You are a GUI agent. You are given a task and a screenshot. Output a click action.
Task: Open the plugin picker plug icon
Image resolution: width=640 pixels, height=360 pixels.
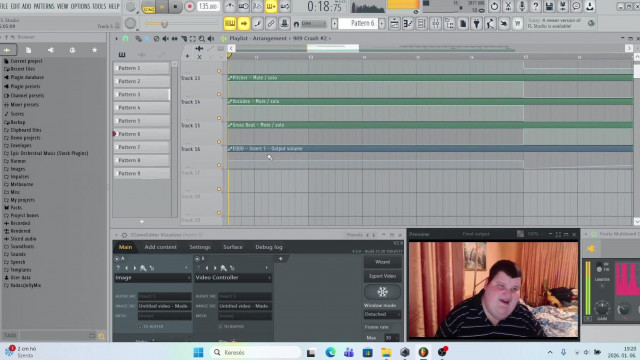pyautogui.click(x=476, y=24)
